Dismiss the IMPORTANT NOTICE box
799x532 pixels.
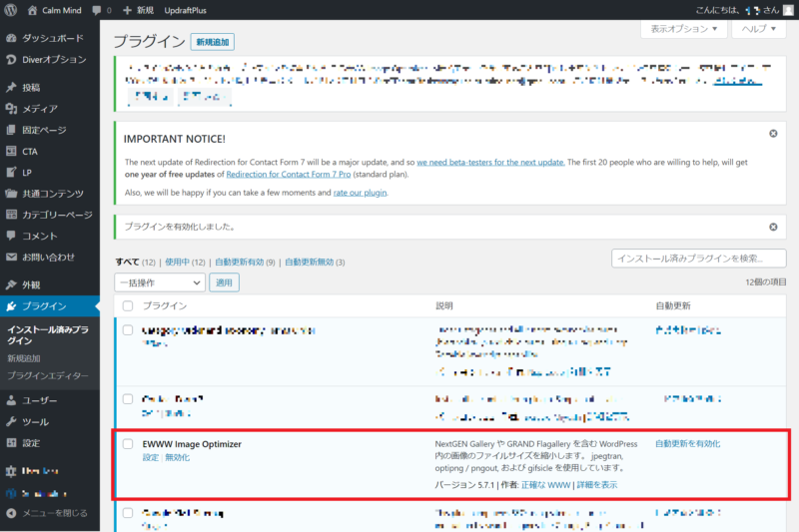click(773, 134)
